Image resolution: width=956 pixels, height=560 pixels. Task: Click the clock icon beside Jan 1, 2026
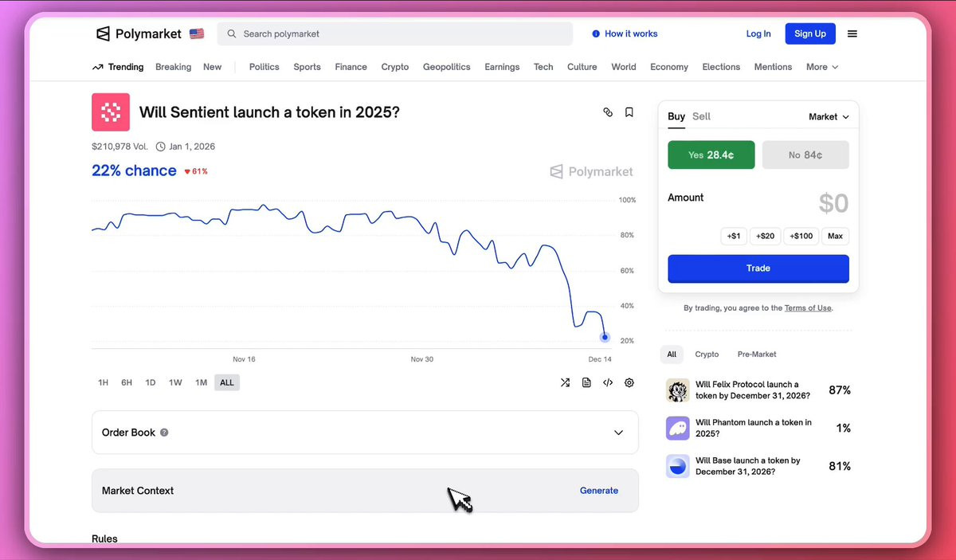[160, 147]
